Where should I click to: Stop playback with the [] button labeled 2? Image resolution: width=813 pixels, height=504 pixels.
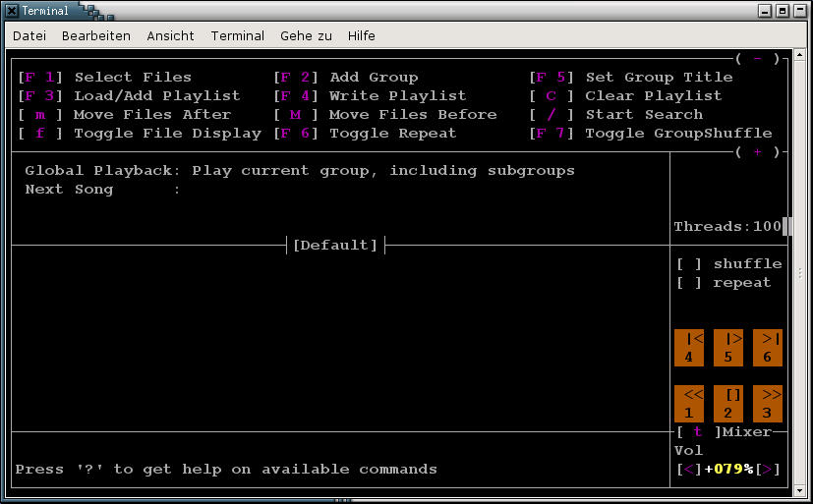point(728,404)
